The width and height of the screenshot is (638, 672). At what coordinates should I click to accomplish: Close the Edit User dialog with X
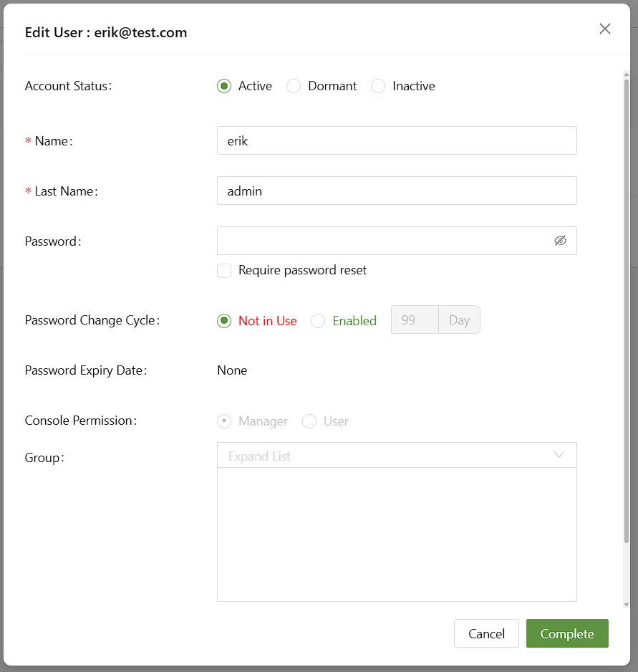point(605,29)
